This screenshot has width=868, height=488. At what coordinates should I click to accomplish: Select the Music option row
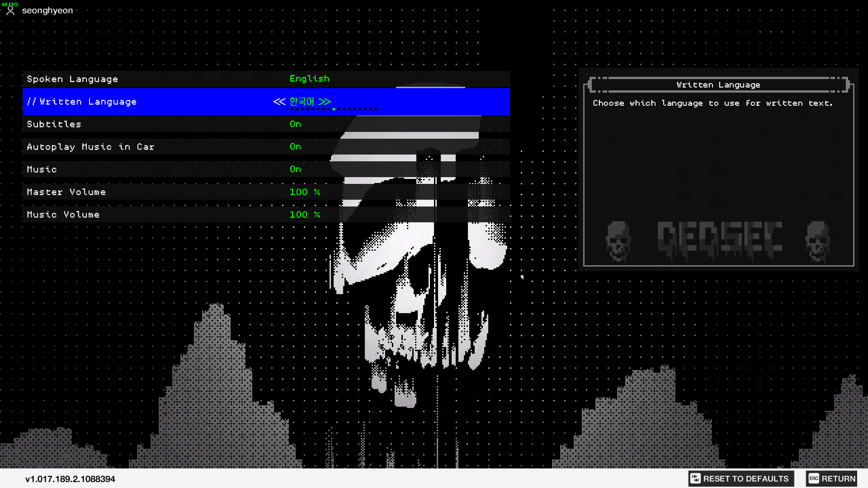[x=266, y=169]
